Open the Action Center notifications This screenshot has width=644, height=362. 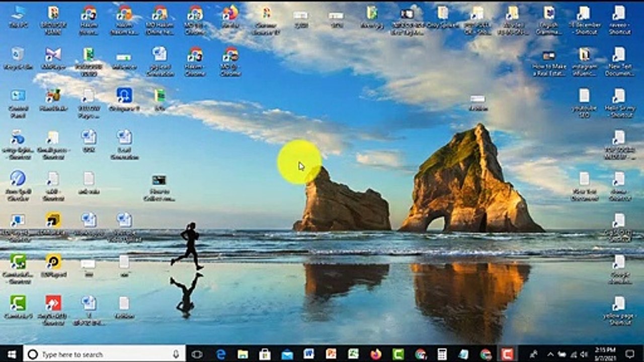pos(630,354)
